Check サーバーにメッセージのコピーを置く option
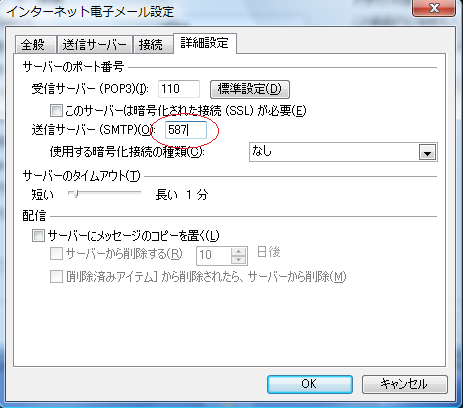The width and height of the screenshot is (464, 408). pyautogui.click(x=38, y=236)
